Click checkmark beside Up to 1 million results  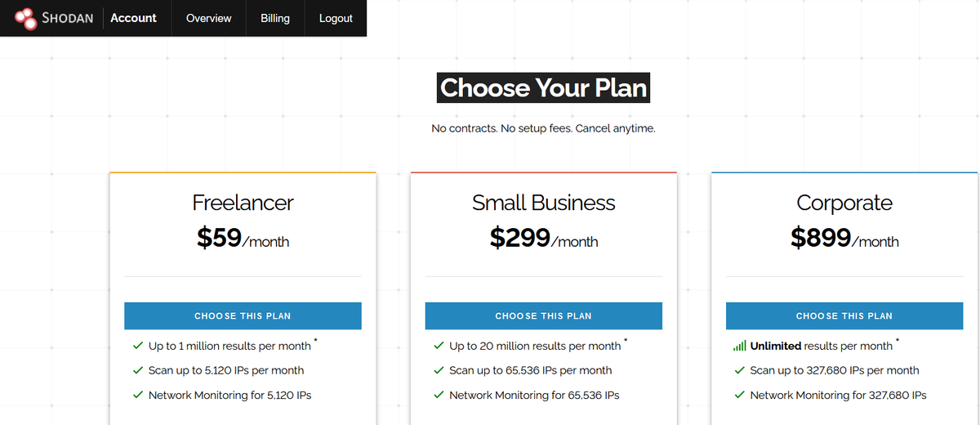point(137,346)
